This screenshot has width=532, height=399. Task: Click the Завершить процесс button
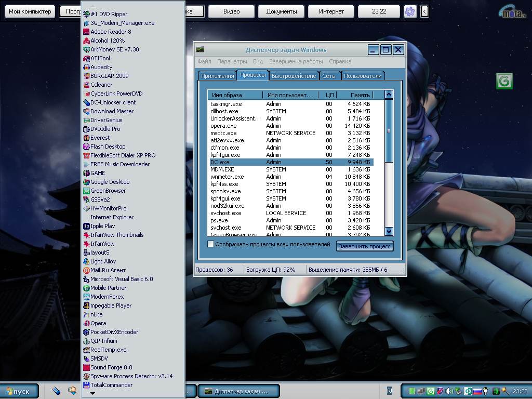(364, 246)
